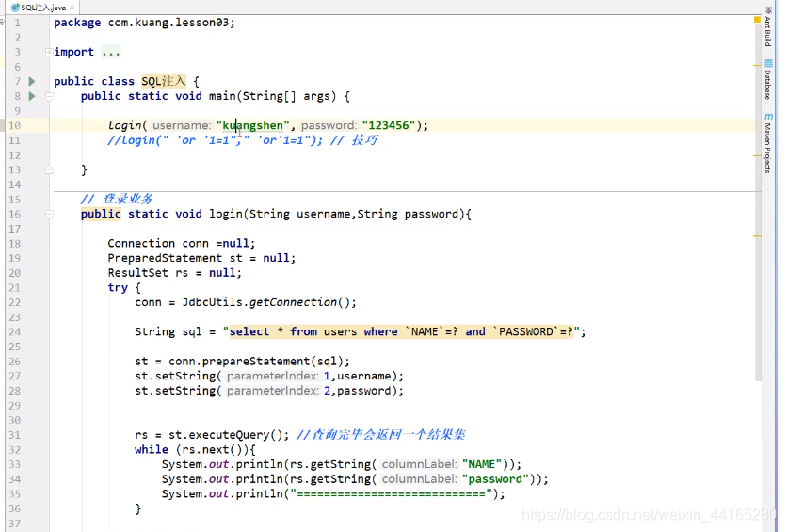Collapse main method from closing brace marker line 13

49,170
